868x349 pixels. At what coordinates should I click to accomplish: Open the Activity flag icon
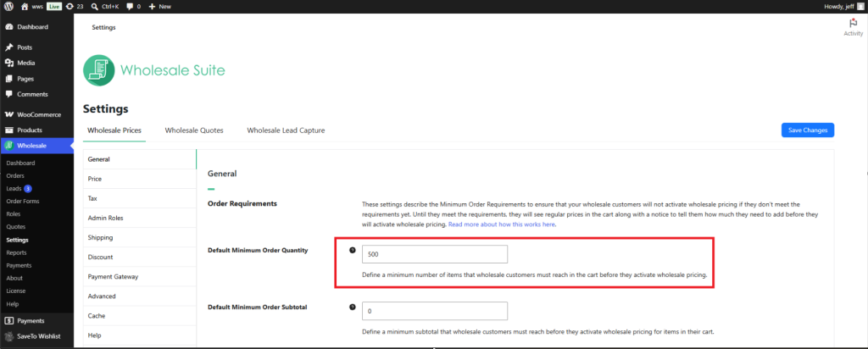coord(853,23)
